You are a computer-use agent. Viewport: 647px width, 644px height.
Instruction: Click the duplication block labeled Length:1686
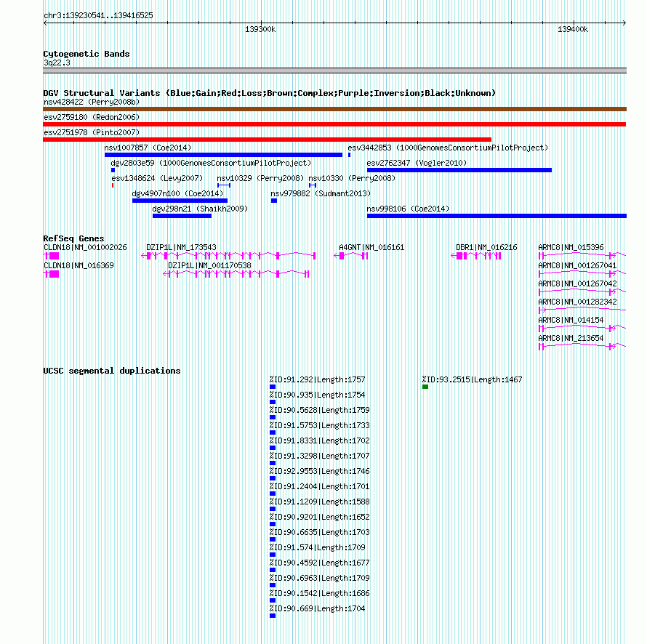point(273,600)
